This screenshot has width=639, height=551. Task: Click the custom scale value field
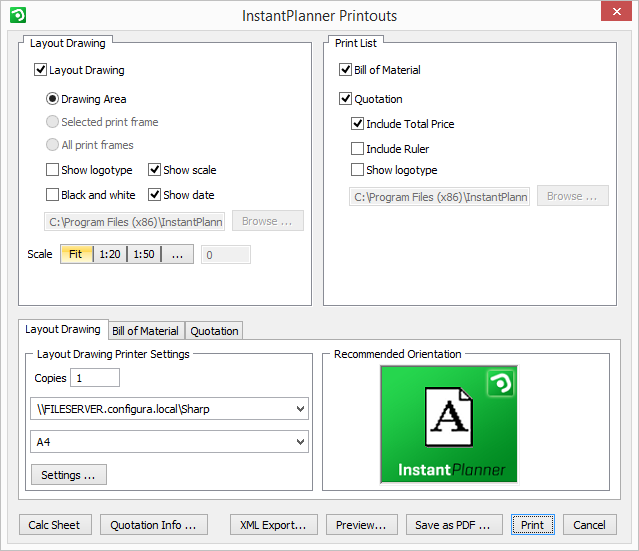(226, 255)
